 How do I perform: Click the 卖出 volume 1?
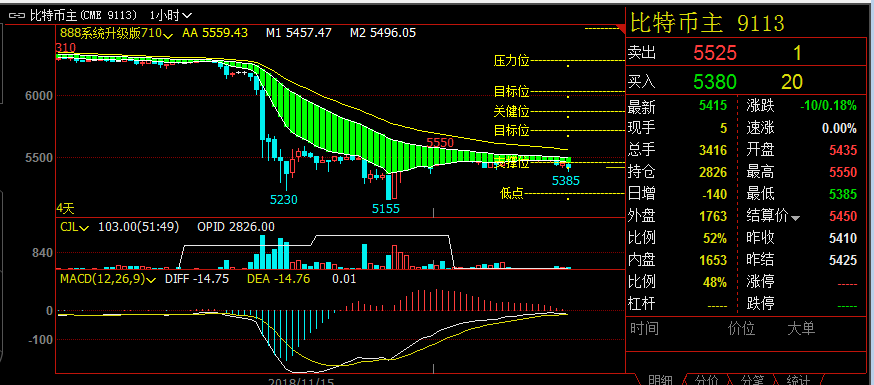tap(797, 53)
